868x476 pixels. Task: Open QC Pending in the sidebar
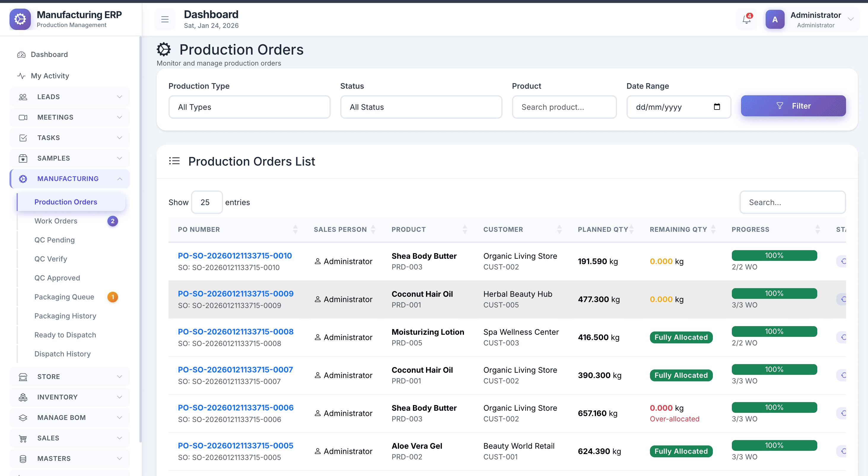[55, 240]
